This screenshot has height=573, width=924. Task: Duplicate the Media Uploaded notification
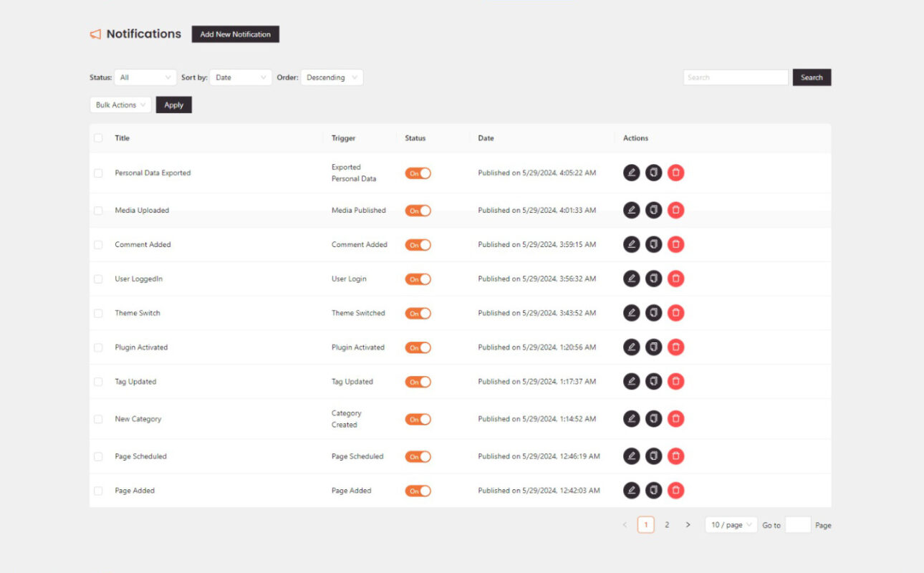pos(653,210)
